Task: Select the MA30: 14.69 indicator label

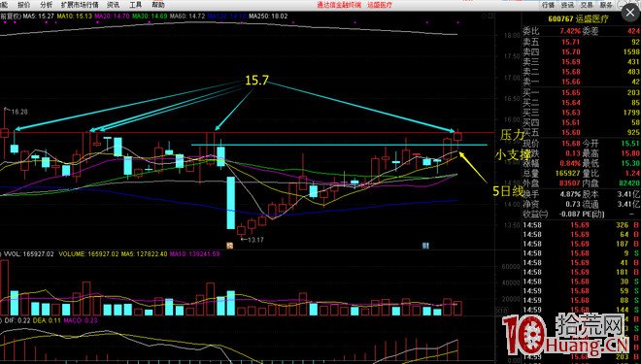Action: (150, 17)
